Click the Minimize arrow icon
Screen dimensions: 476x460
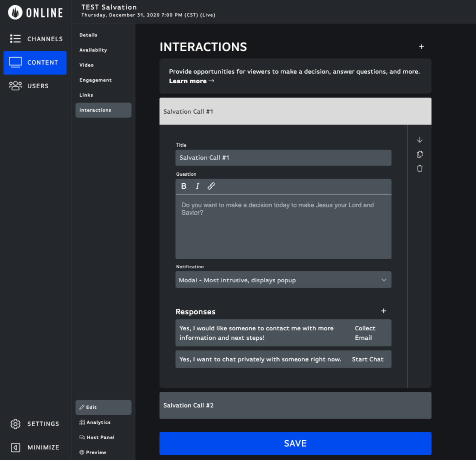15,447
